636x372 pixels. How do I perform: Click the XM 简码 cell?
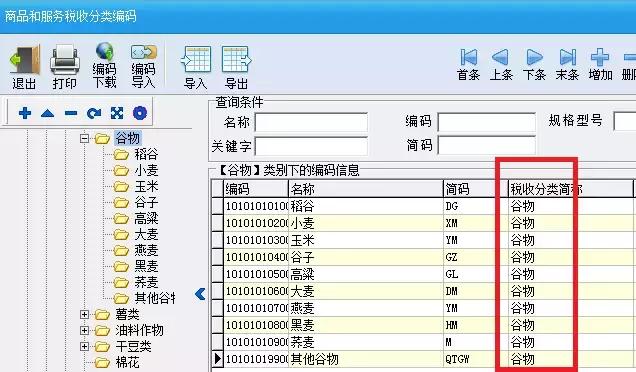(x=476, y=223)
